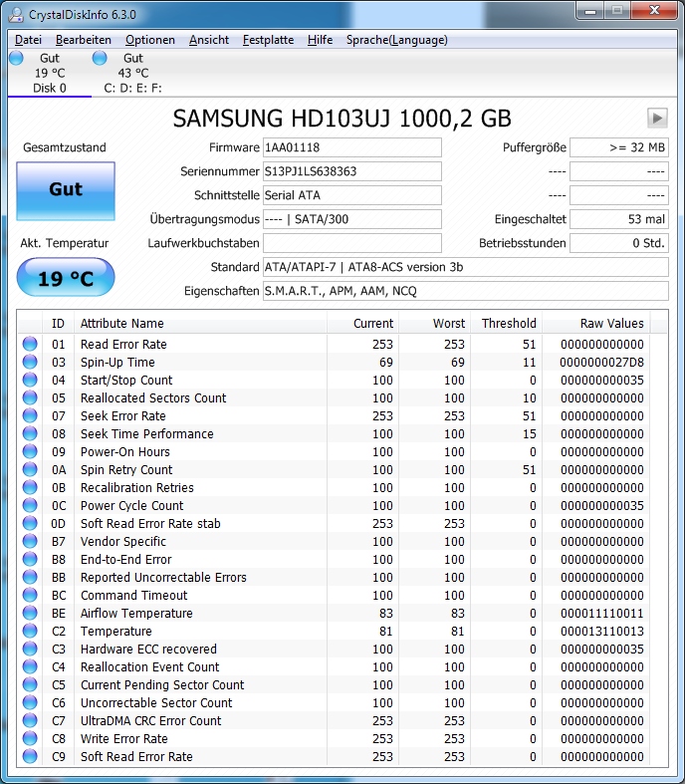Screen dimensions: 685x784
Task: Click raw value 0000000027D8
Action: point(601,362)
